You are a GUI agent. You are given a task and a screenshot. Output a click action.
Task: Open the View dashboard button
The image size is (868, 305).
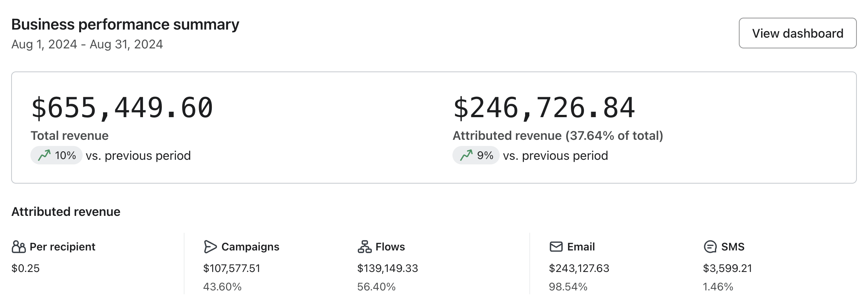(x=797, y=33)
